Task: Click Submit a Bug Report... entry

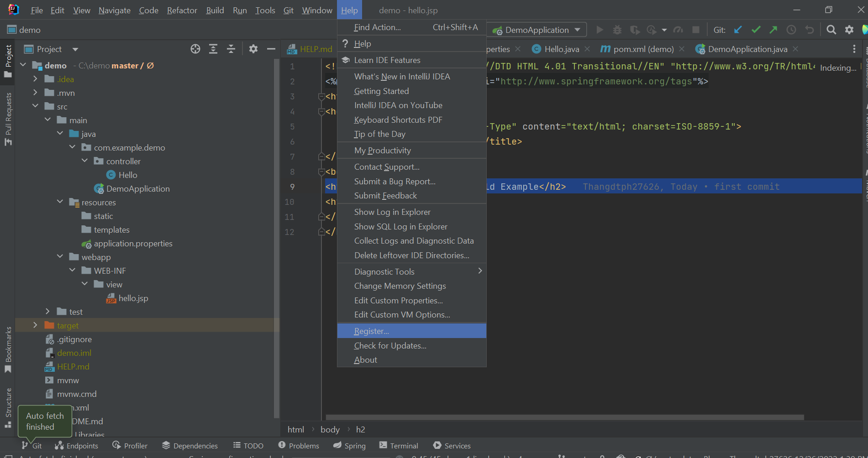Action: click(412, 182)
